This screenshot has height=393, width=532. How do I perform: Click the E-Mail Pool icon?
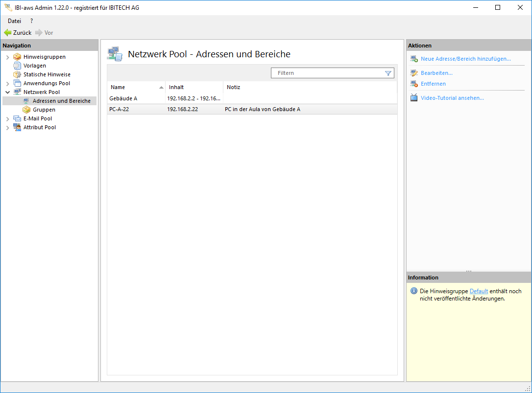pos(17,118)
